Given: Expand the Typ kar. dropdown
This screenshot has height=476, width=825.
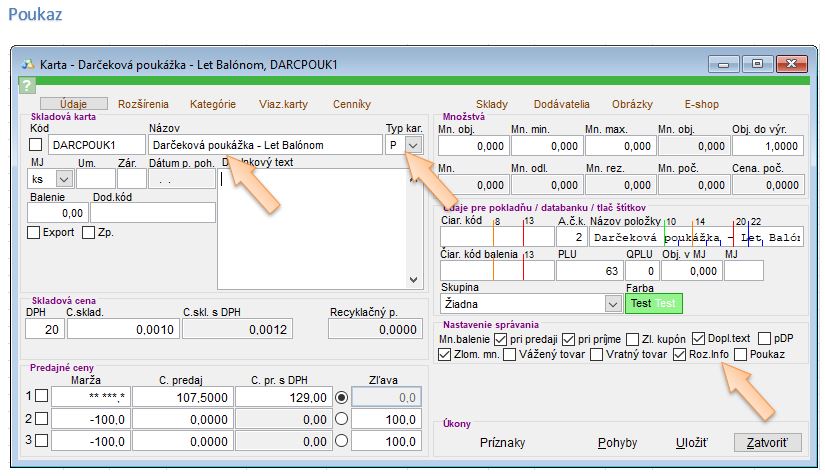Looking at the screenshot, I should point(414,145).
